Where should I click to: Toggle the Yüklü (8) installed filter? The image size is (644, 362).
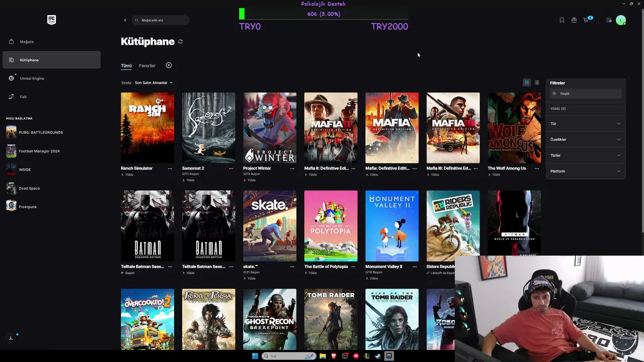coord(558,109)
